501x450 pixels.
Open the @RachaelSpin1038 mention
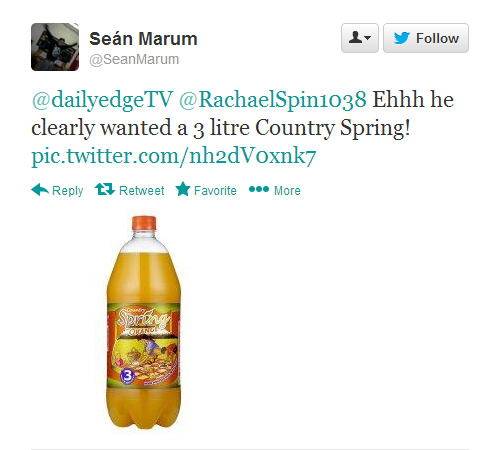[x=273, y=100]
